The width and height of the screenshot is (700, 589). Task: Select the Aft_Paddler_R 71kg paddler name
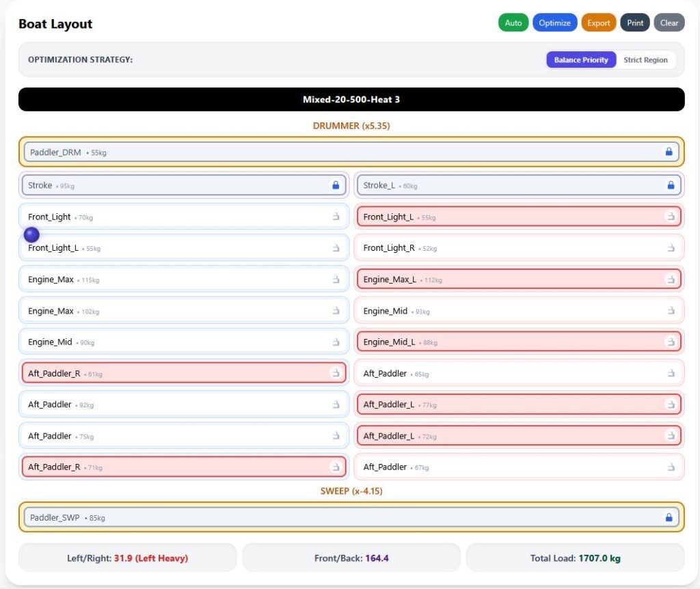[54, 467]
